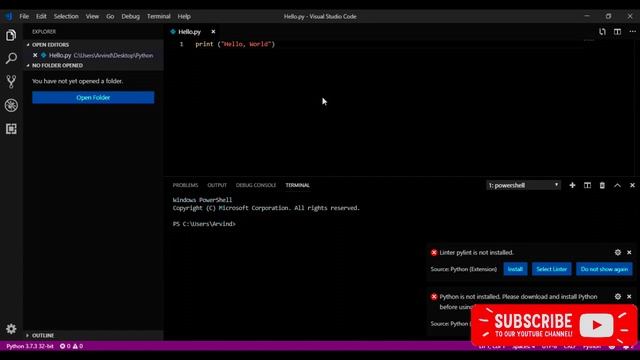Open the File menu
640x360 pixels.
(x=24, y=16)
